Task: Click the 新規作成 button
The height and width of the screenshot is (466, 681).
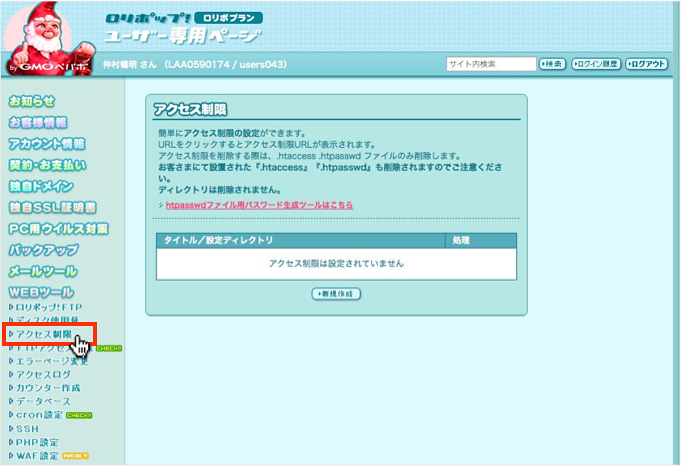Action: point(336,294)
